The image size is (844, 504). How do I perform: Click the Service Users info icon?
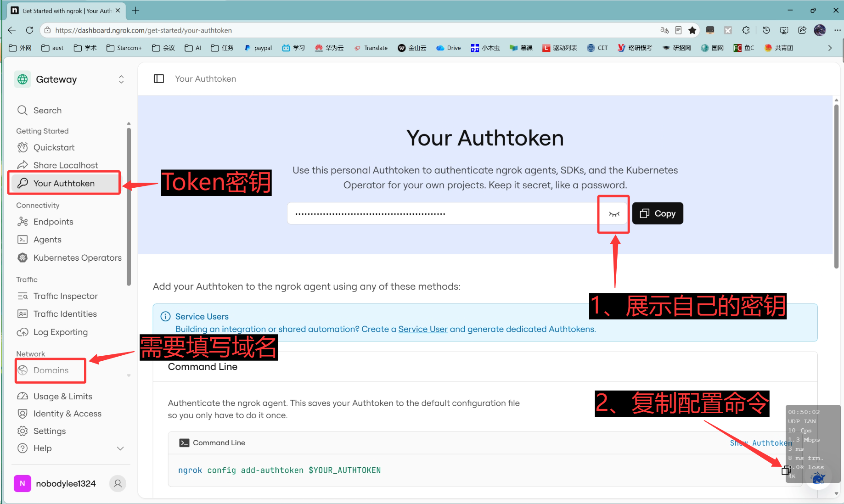(x=165, y=316)
